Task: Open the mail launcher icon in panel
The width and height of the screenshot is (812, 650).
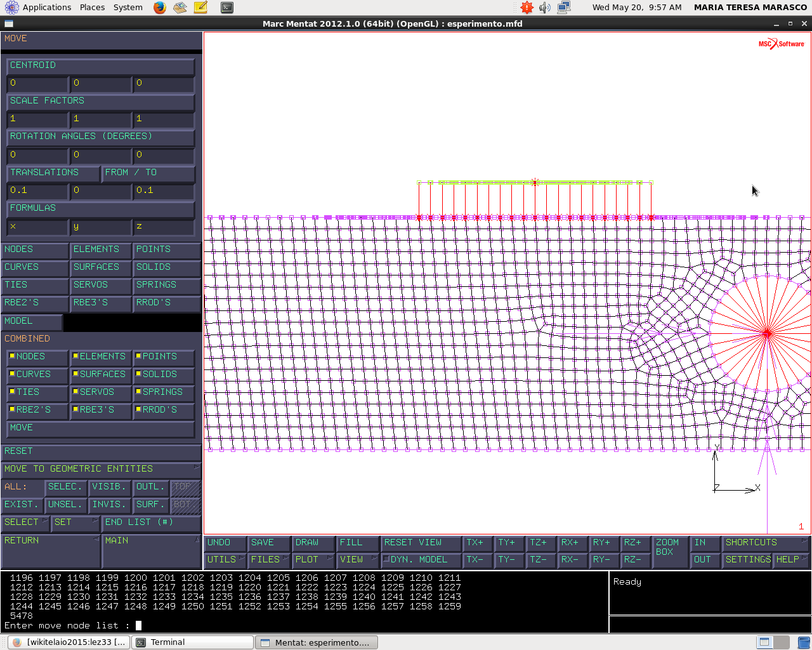Action: 180,8
